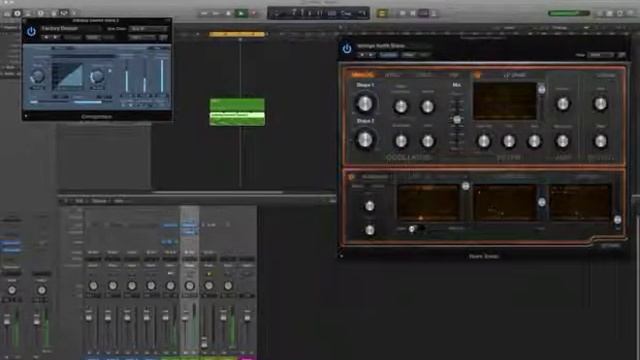Adjust the Semitones knob in Oscillator section
This screenshot has height=360, width=640.
point(400,141)
